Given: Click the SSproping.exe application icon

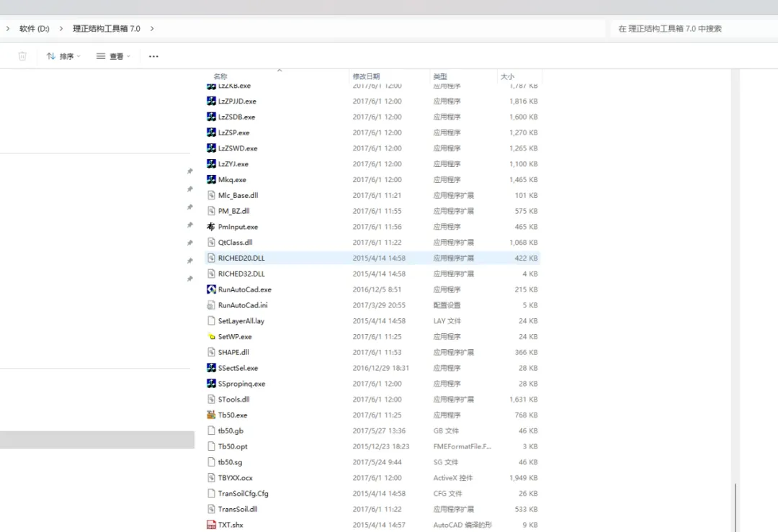Looking at the screenshot, I should (x=211, y=384).
